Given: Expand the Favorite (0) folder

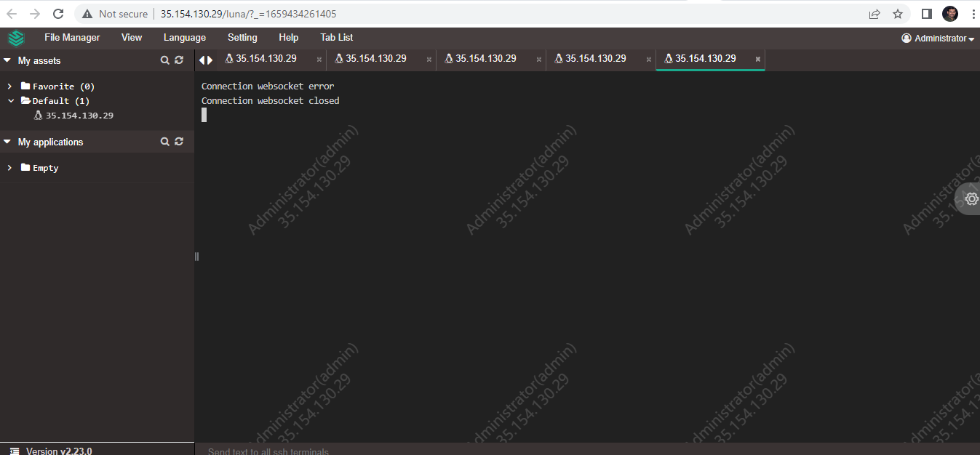Looking at the screenshot, I should pyautogui.click(x=9, y=86).
